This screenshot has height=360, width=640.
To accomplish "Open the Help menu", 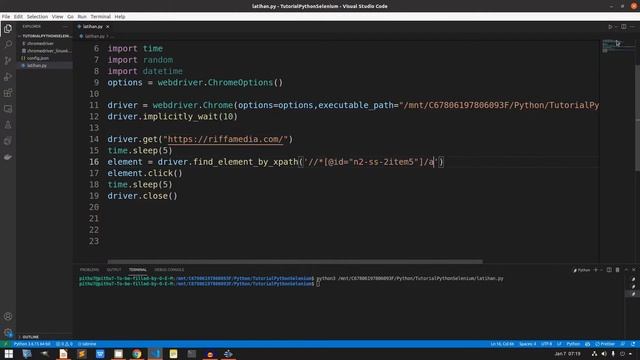I will point(120,17).
